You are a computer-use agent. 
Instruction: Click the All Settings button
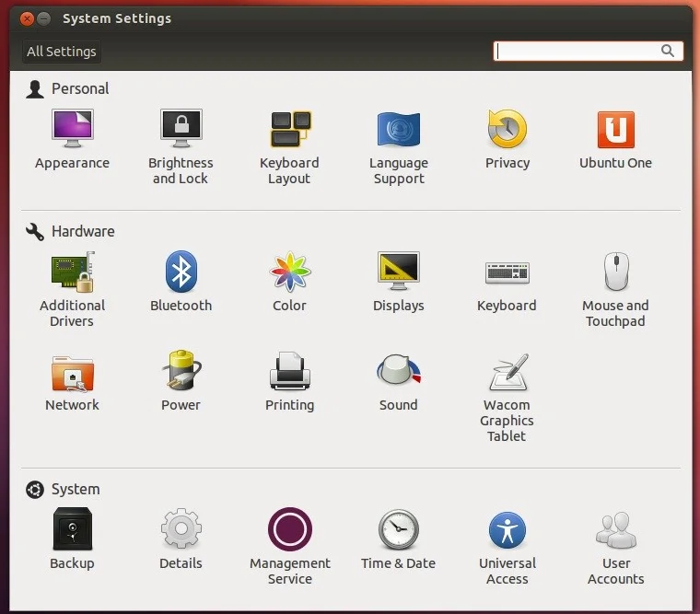pyautogui.click(x=62, y=52)
